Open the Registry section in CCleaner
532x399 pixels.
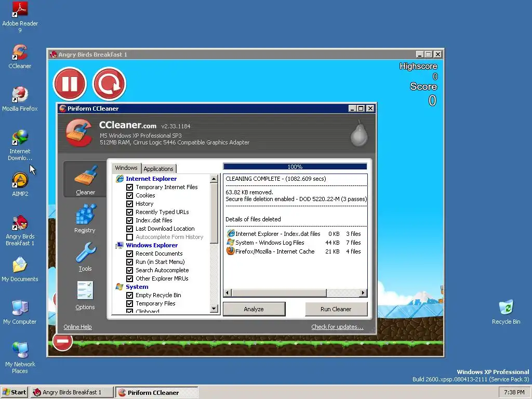pyautogui.click(x=85, y=218)
